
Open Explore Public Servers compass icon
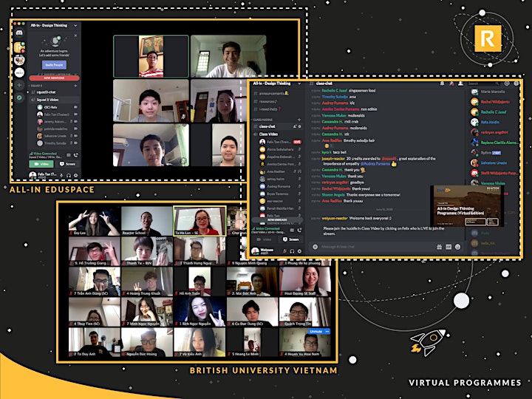(19, 98)
